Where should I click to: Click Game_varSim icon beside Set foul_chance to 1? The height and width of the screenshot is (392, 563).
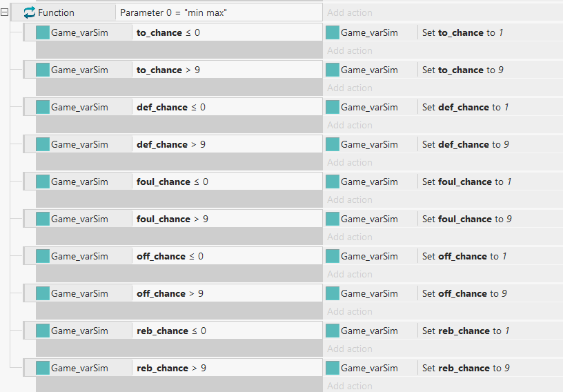coord(333,182)
